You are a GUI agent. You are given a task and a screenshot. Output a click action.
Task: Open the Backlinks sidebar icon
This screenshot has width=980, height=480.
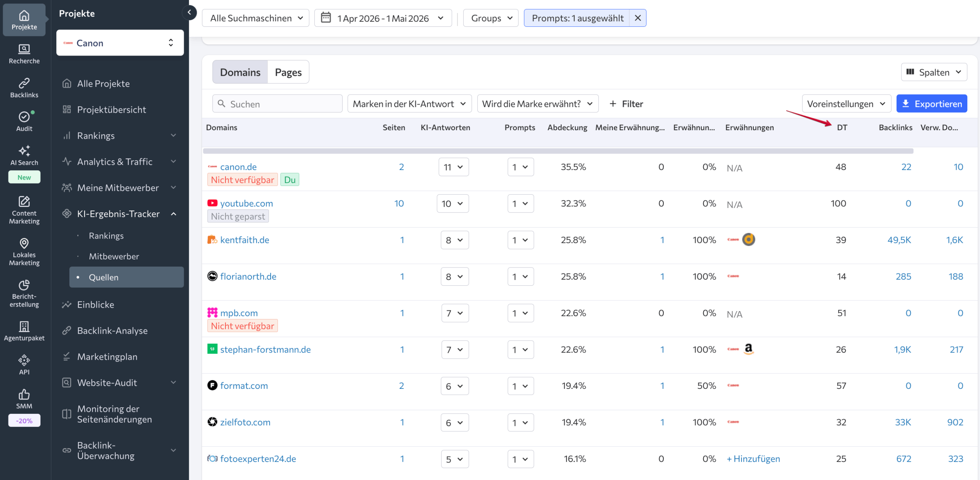click(x=24, y=88)
